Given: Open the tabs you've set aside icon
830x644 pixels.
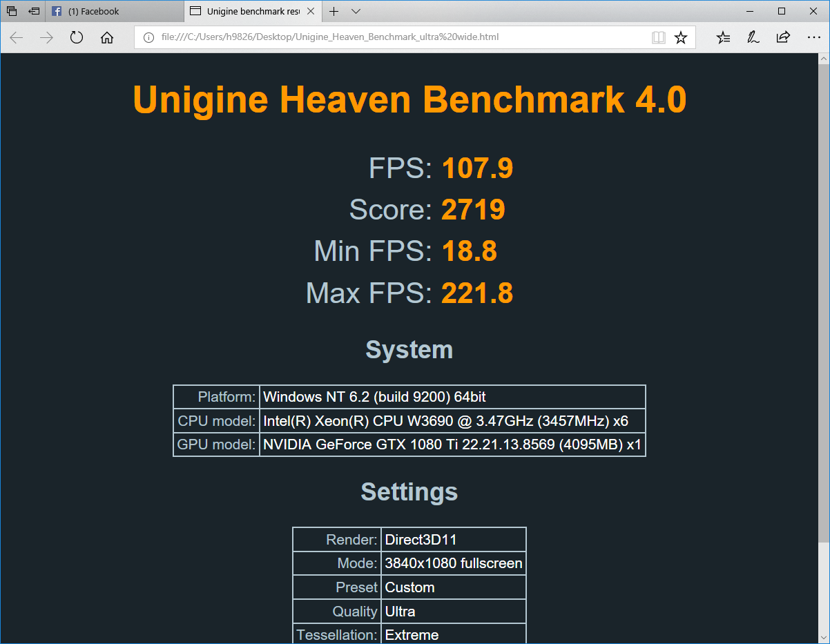Looking at the screenshot, I should 12,11.
